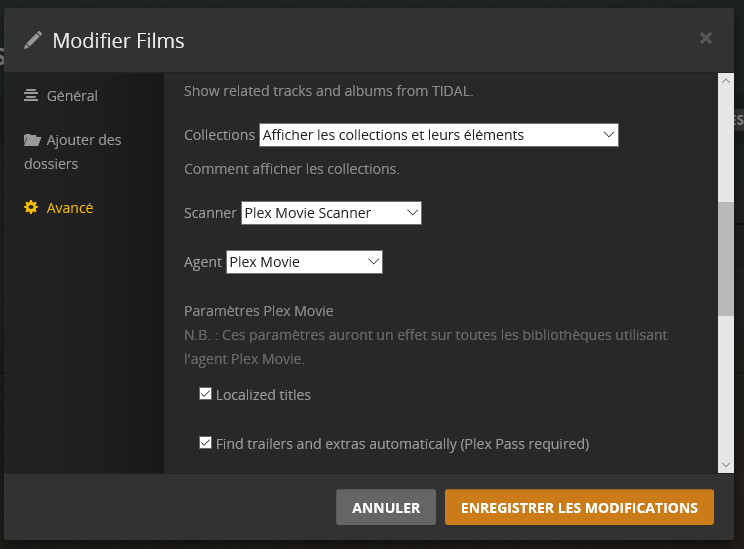Viewport: 744px width, 549px height.
Task: Disable the Localized titles checkbox
Action: point(206,394)
